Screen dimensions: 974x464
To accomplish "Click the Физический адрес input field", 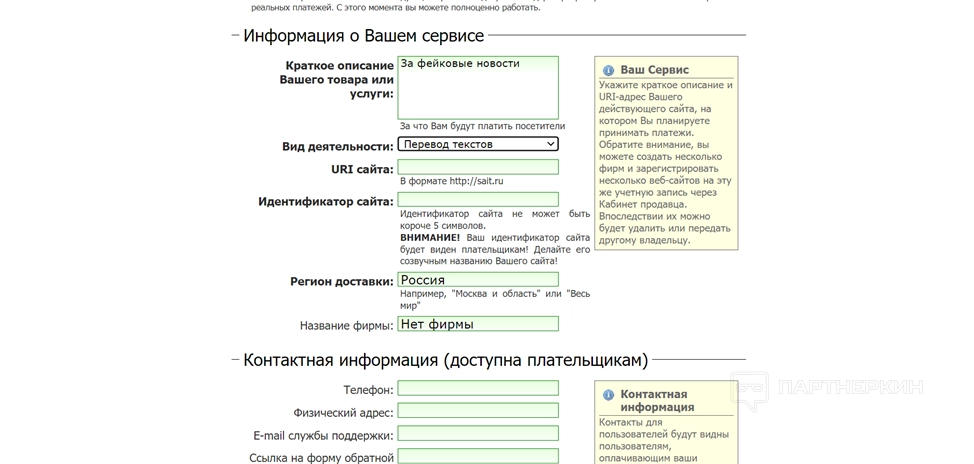I will (x=478, y=411).
